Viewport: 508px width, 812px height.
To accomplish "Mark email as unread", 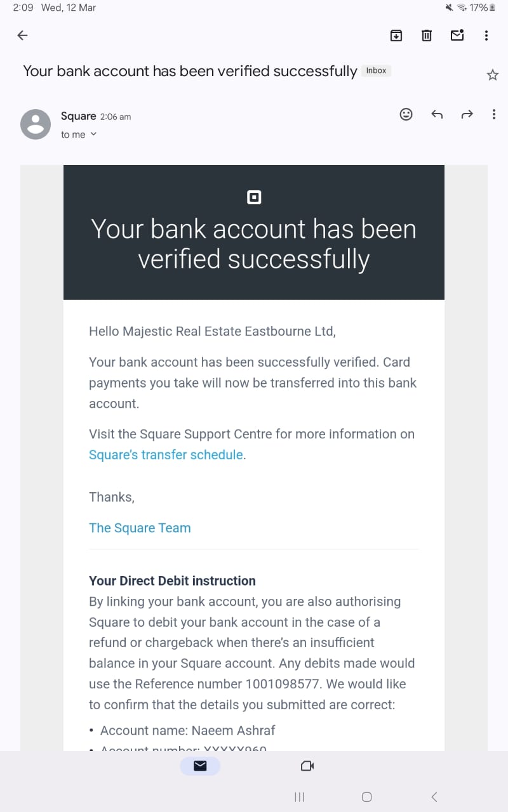I will point(457,36).
